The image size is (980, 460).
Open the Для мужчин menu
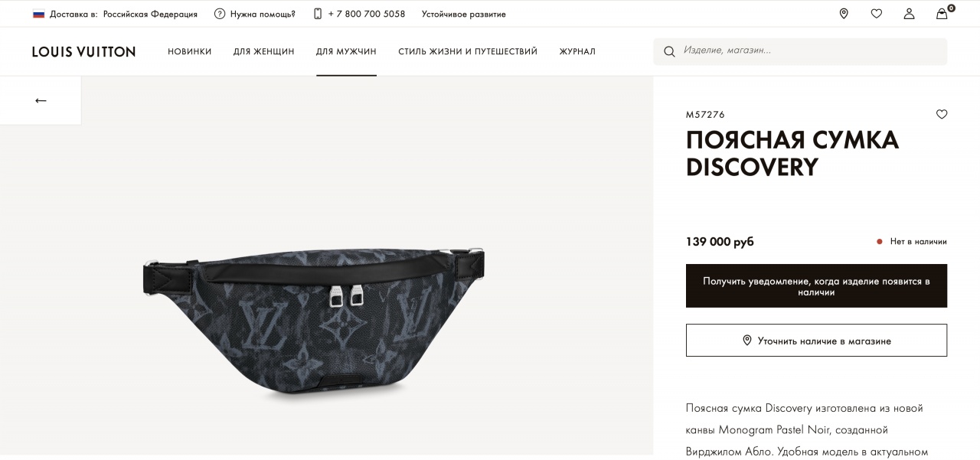[346, 51]
